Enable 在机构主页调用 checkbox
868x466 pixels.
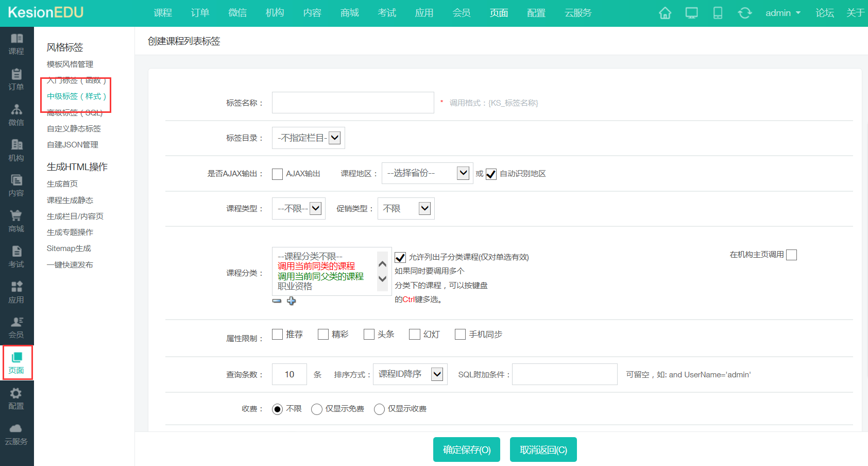[x=792, y=255]
